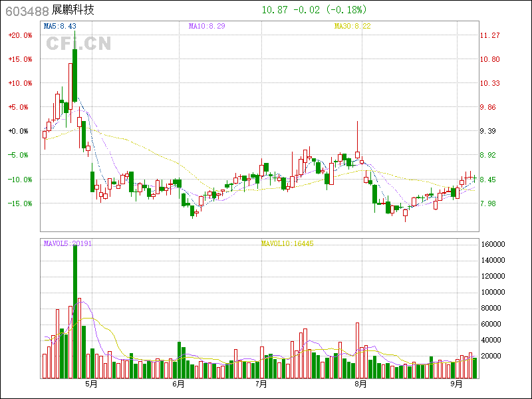Click the 160000 volume axis label
The image size is (532, 399).
(x=494, y=244)
